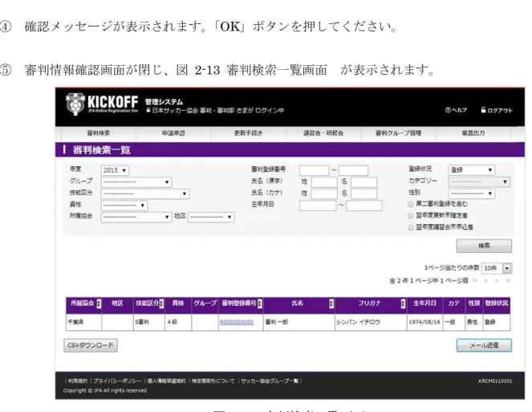Select the 1974/08/16 birthdate cell
The image size is (532, 412).
pyautogui.click(x=424, y=322)
